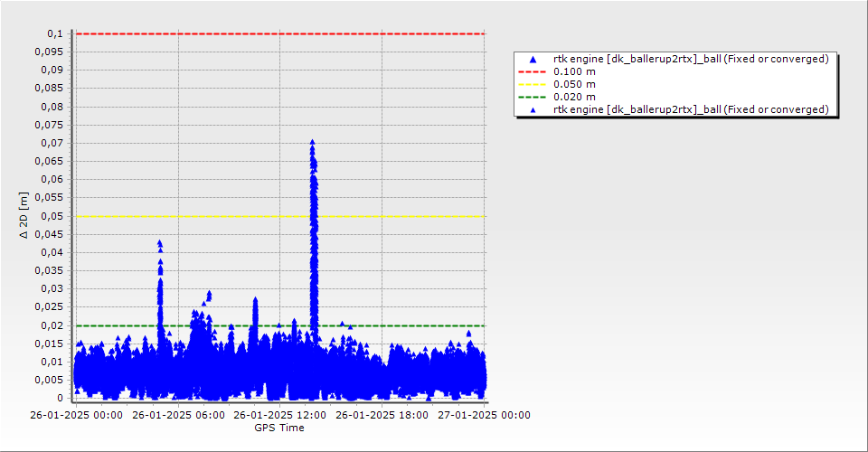Select the 26-01-2025 18:00 time tick label
Image resolution: width=868 pixels, height=452 pixels.
pyautogui.click(x=382, y=415)
